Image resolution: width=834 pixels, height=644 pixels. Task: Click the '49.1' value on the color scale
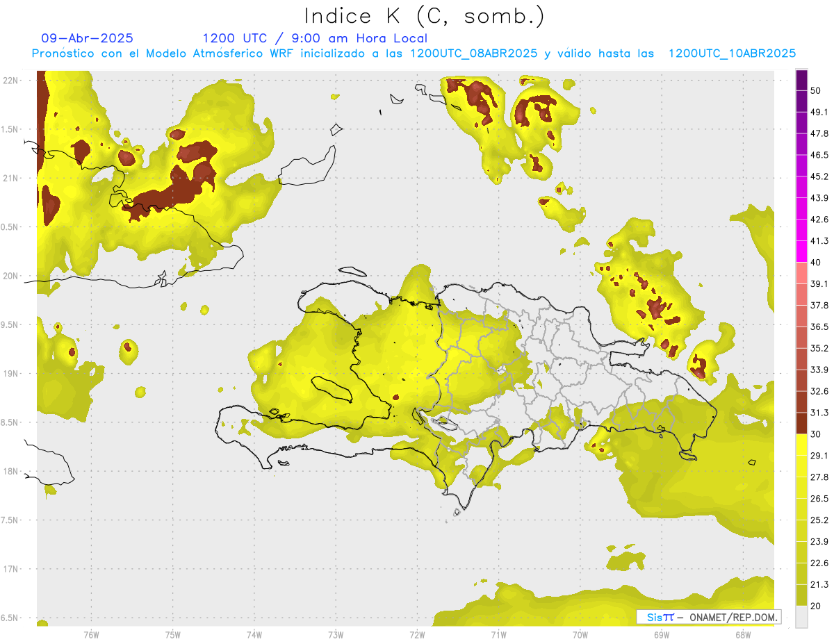pos(819,112)
